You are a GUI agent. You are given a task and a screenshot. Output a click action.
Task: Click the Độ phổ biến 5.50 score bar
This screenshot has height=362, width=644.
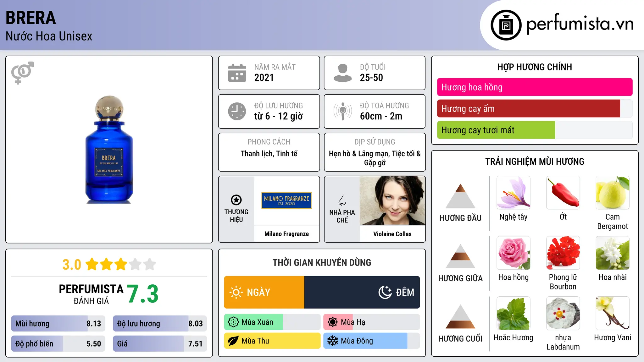click(58, 343)
